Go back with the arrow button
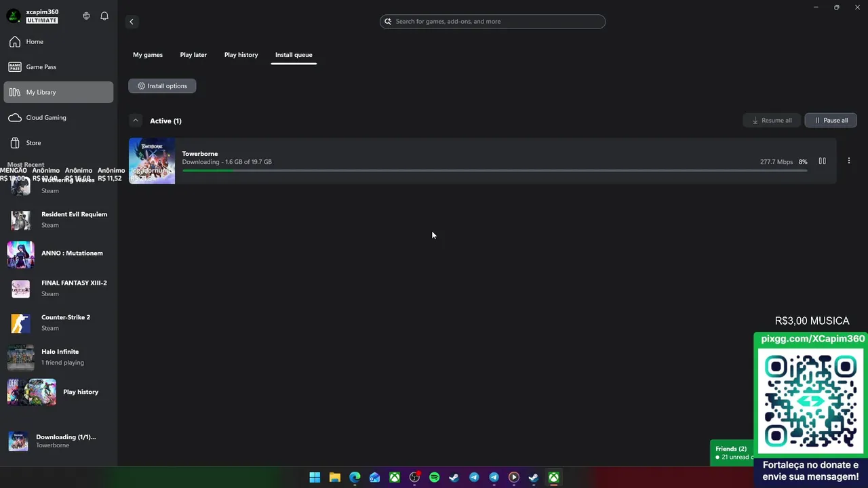 tap(132, 22)
